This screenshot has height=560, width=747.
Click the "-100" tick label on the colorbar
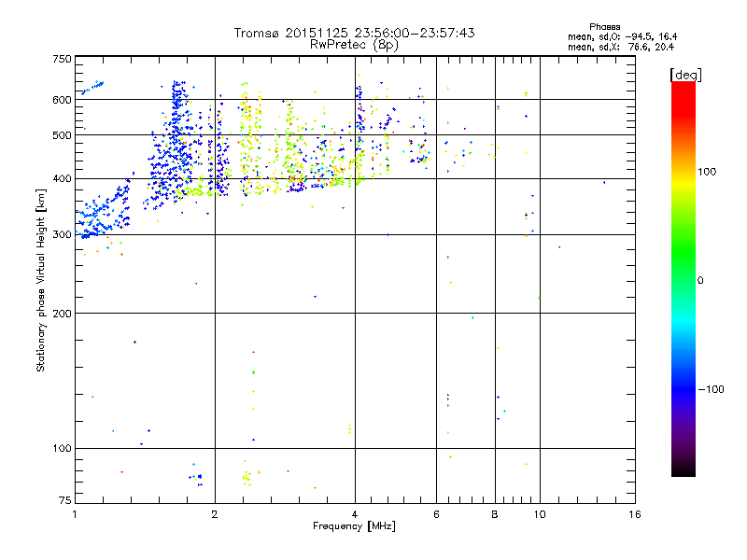[712, 389]
